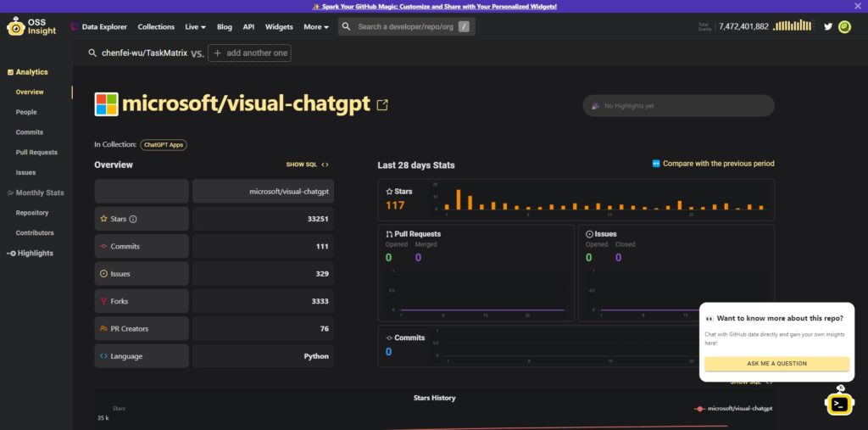Open the Collections menu item
The image size is (868, 430).
[x=156, y=26]
